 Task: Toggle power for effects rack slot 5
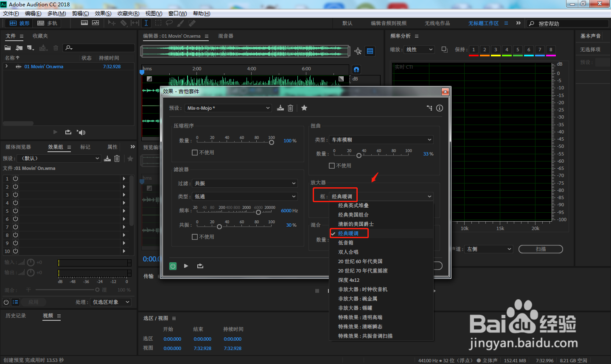15,211
